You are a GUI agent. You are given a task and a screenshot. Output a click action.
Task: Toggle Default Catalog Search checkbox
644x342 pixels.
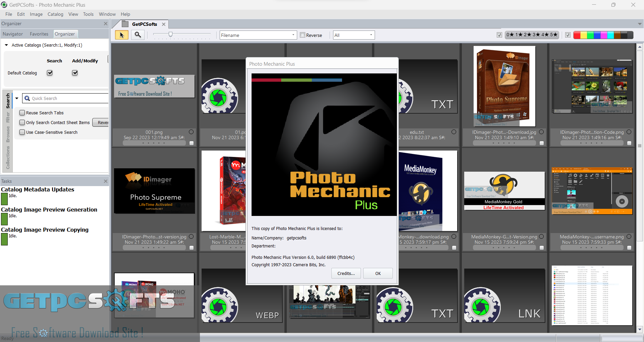[50, 73]
